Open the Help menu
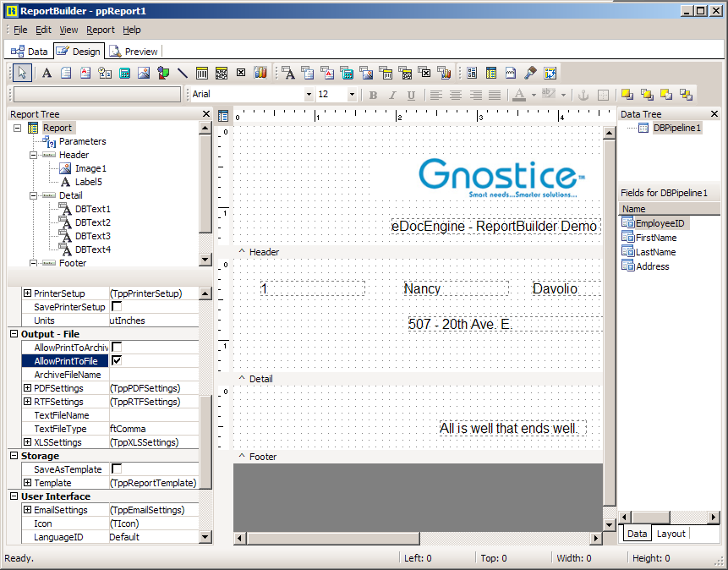Screen dimensions: 728x570 [x=132, y=30]
